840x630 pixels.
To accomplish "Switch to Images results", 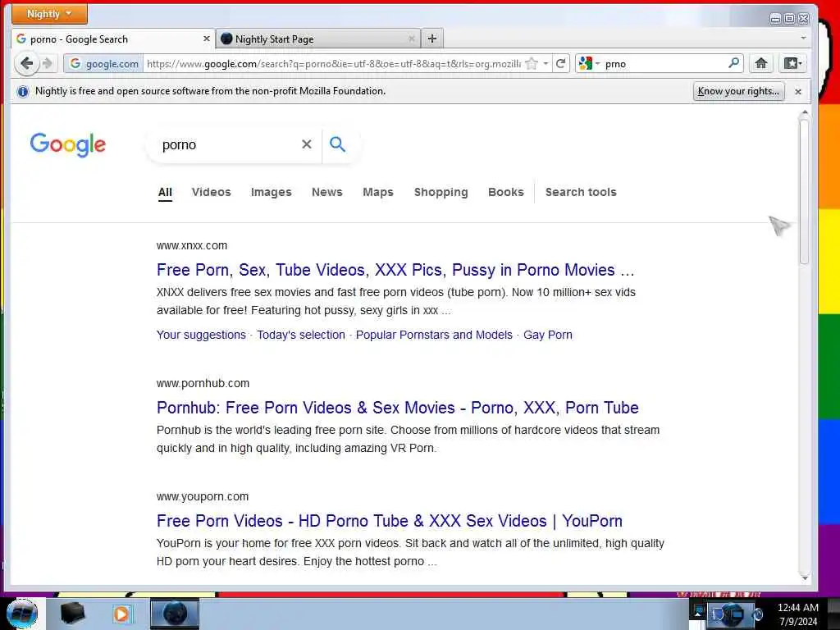I will 271,192.
